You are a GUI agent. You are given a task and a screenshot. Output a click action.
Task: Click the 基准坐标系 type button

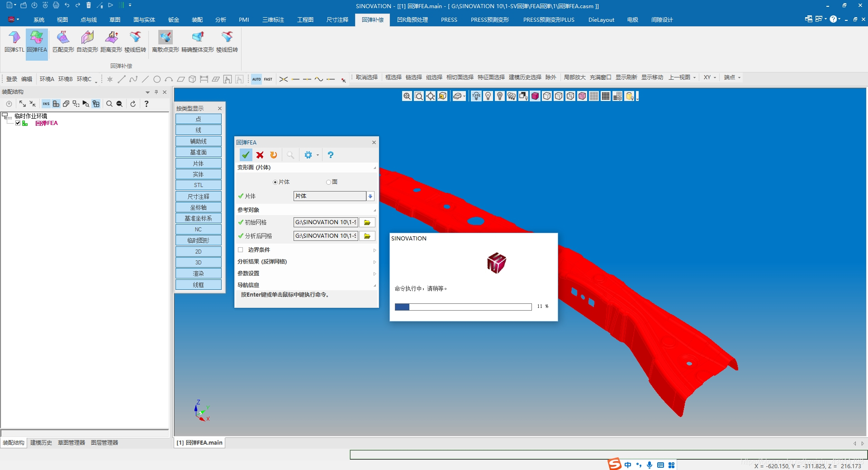pos(199,218)
